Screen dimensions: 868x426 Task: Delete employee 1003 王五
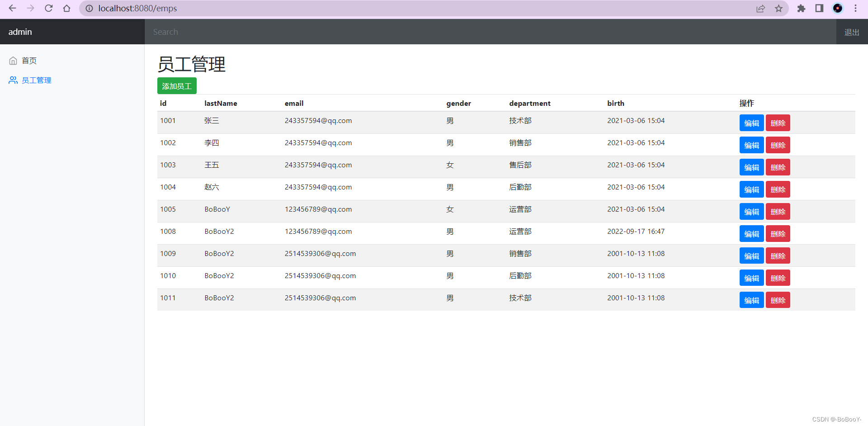[778, 167]
